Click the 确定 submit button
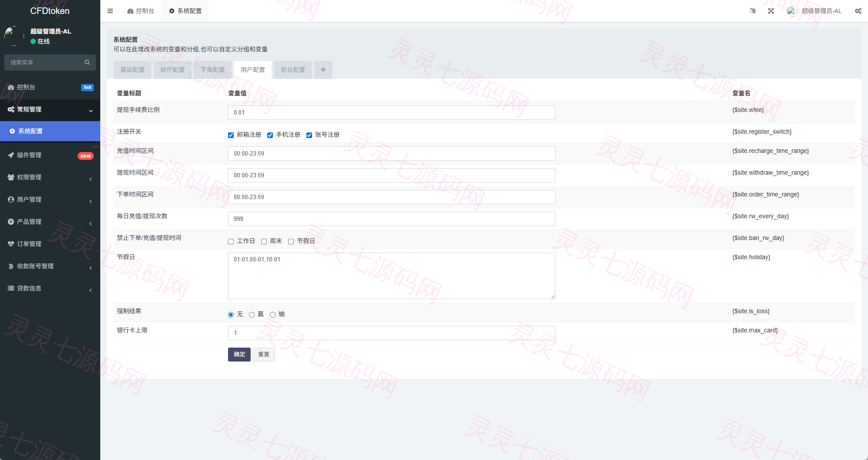868x460 pixels. [x=239, y=355]
